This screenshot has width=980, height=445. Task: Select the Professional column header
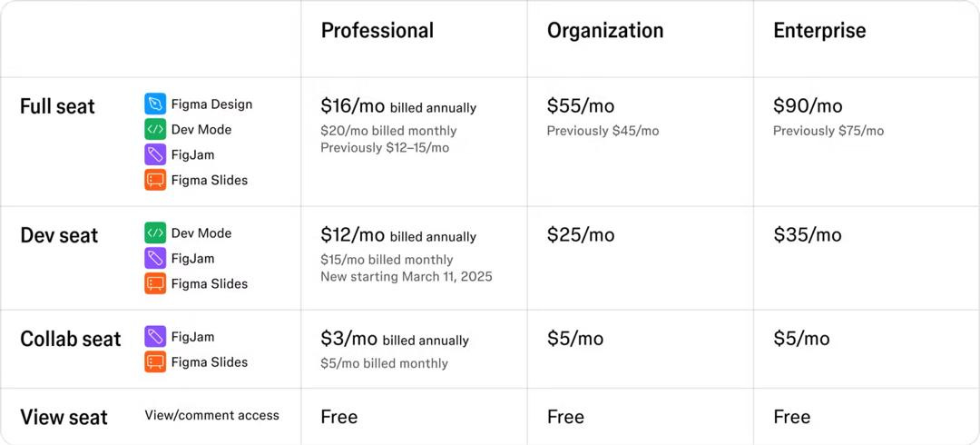(x=377, y=31)
